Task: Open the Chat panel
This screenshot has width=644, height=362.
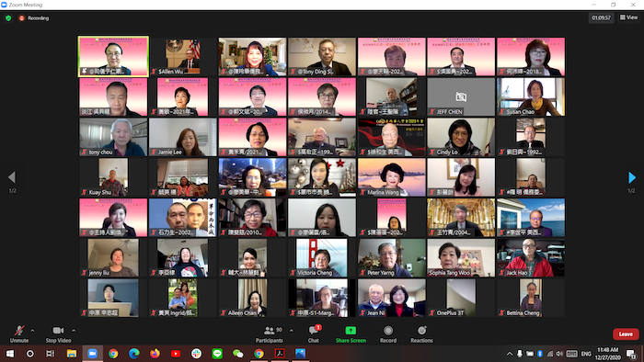Action: [x=315, y=334]
